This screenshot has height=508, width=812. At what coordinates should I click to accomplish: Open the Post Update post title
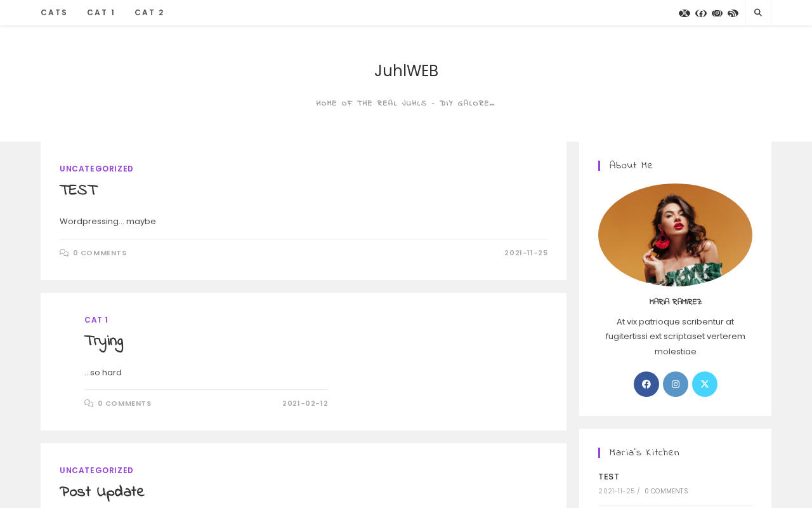(102, 492)
